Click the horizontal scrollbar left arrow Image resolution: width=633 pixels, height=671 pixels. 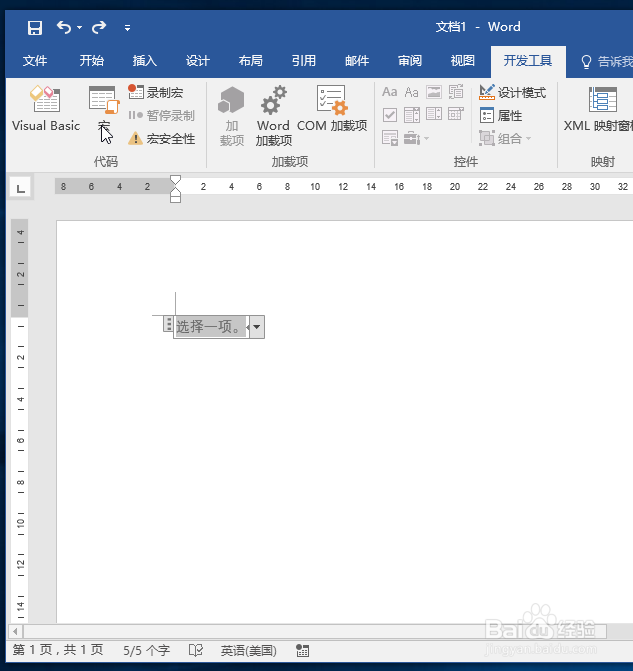tap(15, 631)
